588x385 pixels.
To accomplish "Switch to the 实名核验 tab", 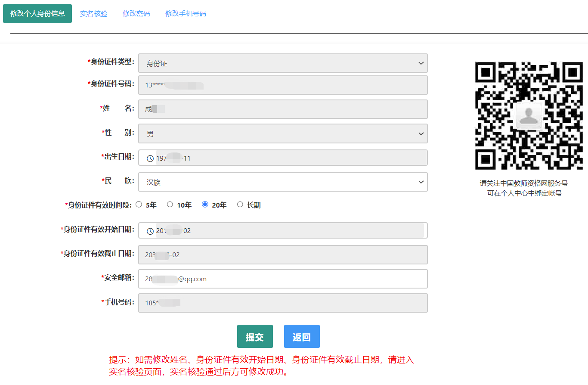I will [x=94, y=14].
